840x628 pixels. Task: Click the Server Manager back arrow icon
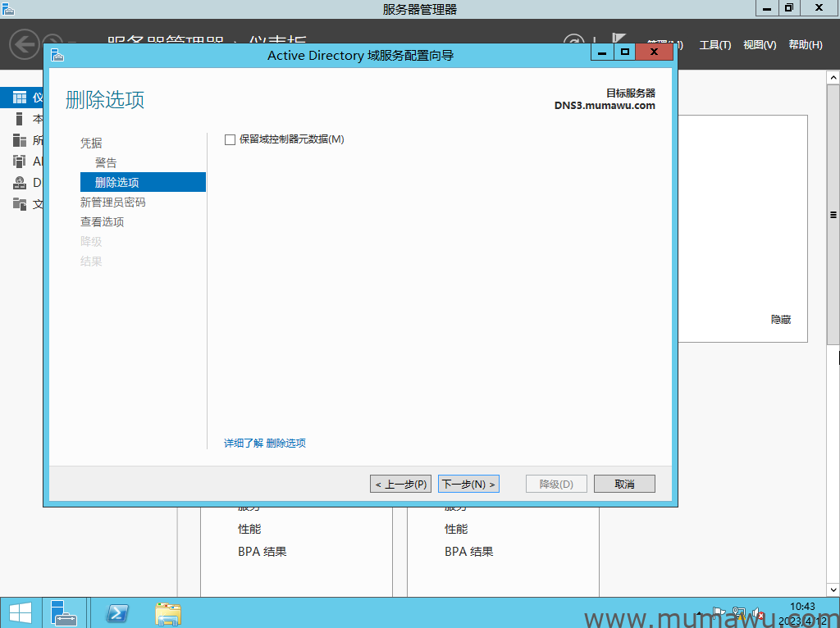click(x=25, y=44)
